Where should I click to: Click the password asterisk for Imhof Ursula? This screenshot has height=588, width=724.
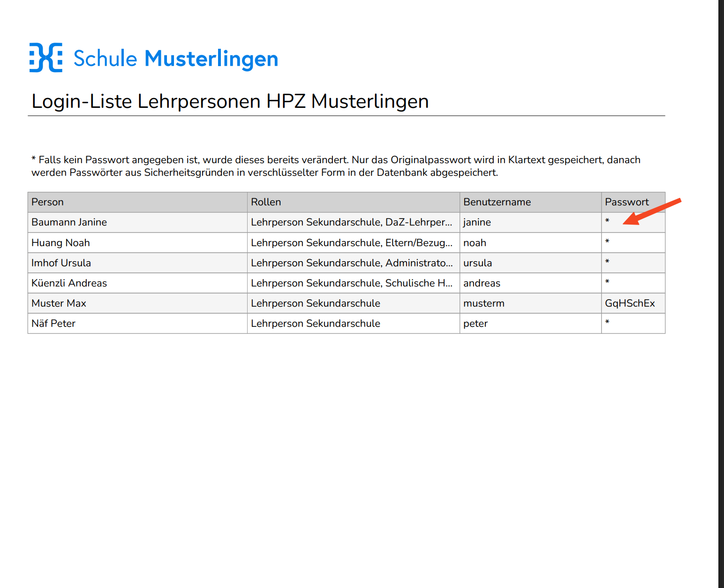coord(607,261)
